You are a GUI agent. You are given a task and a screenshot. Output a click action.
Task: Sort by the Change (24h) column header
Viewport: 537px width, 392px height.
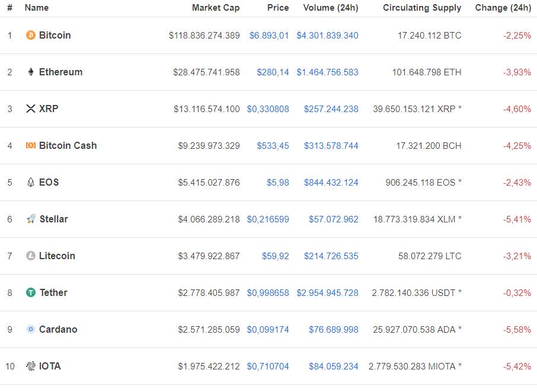tap(503, 8)
